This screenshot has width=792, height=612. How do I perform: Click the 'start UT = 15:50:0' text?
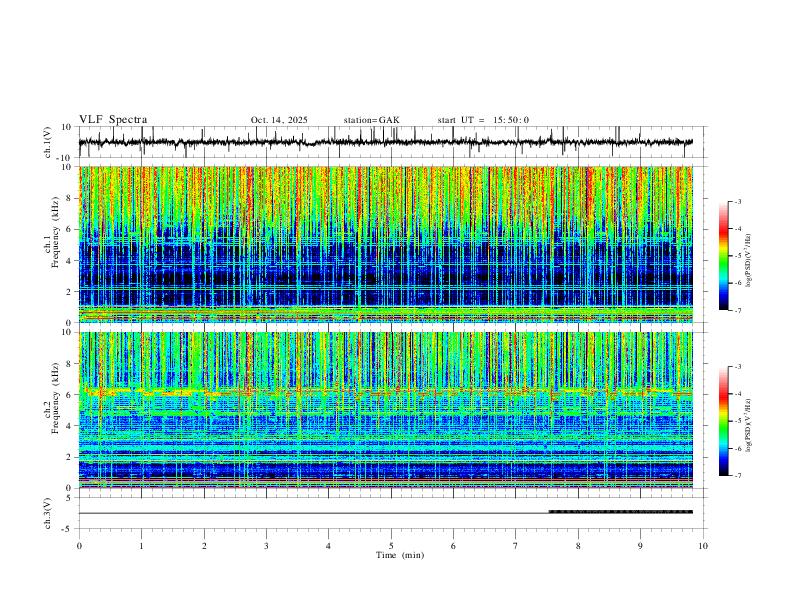click(483, 120)
